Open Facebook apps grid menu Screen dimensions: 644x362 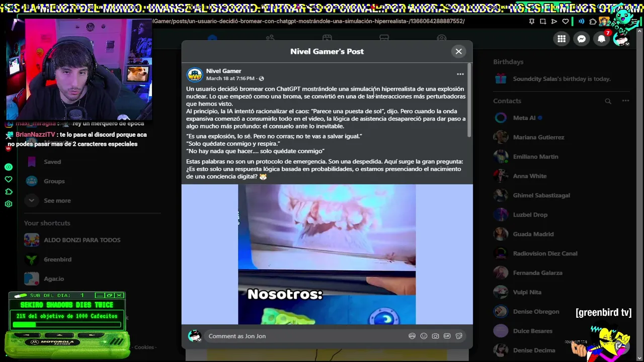(x=561, y=39)
